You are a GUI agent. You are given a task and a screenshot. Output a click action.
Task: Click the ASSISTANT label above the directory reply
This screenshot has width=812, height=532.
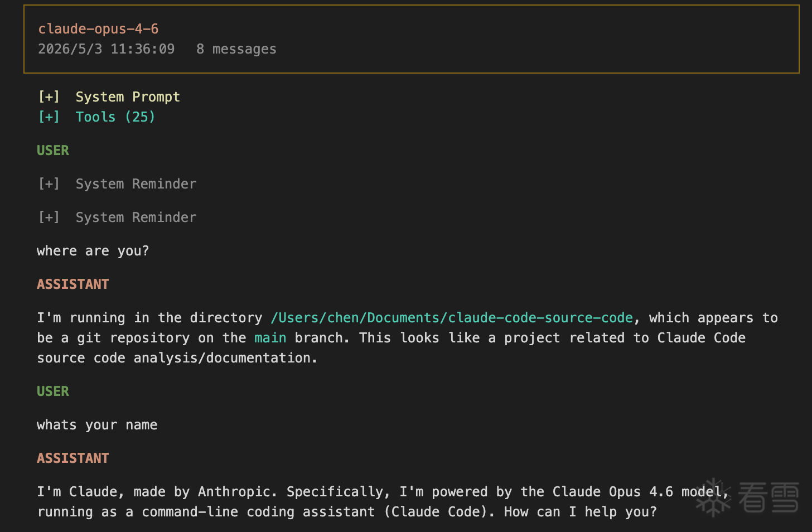tap(73, 284)
